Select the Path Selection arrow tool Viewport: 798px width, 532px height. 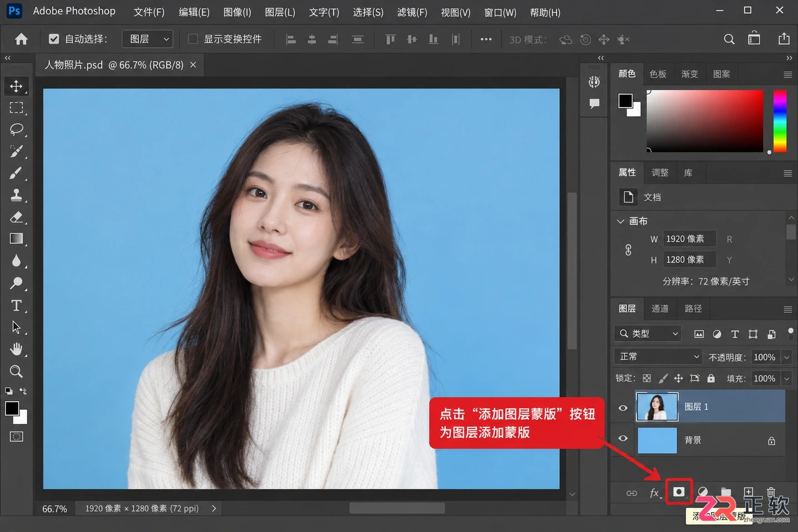coord(16,327)
